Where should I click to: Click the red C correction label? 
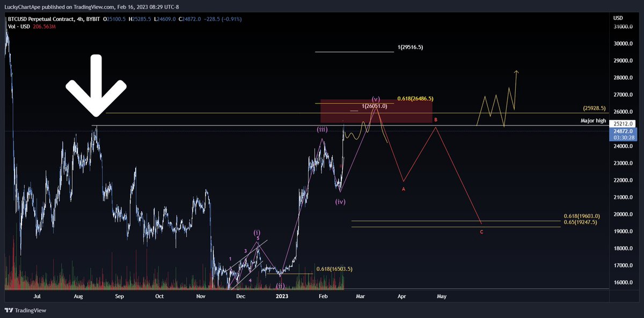[481, 232]
